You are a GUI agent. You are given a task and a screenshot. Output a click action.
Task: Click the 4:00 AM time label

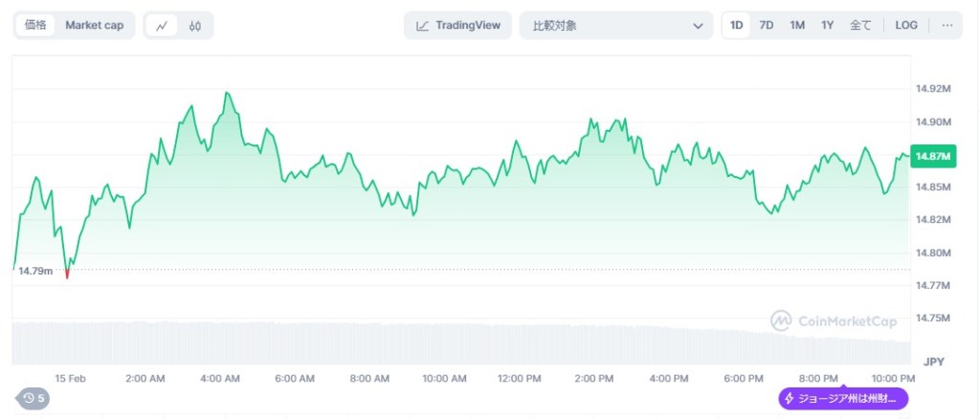(x=219, y=379)
